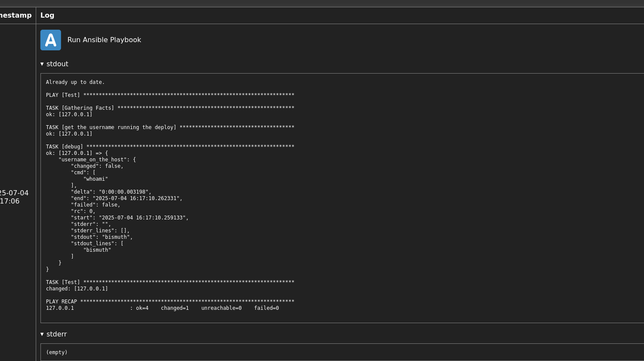644x361 pixels.
Task: Select the (empty) stderr message
Action: coord(56,352)
